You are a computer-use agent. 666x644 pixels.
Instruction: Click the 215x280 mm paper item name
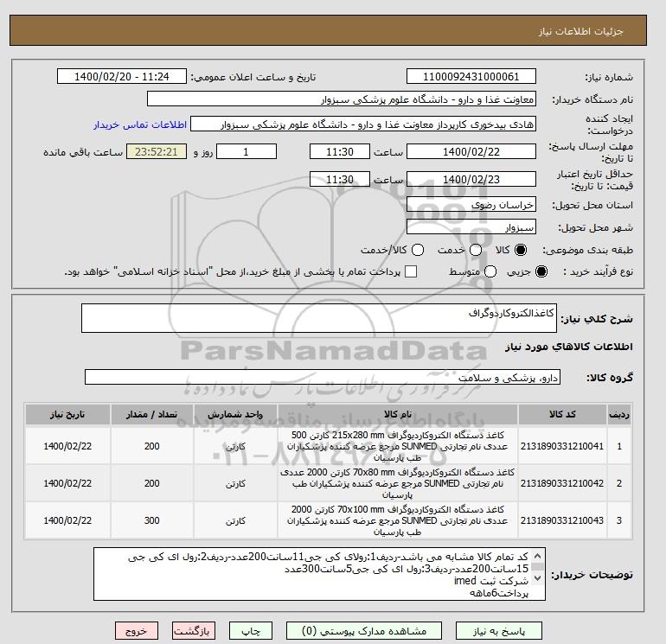click(x=398, y=446)
